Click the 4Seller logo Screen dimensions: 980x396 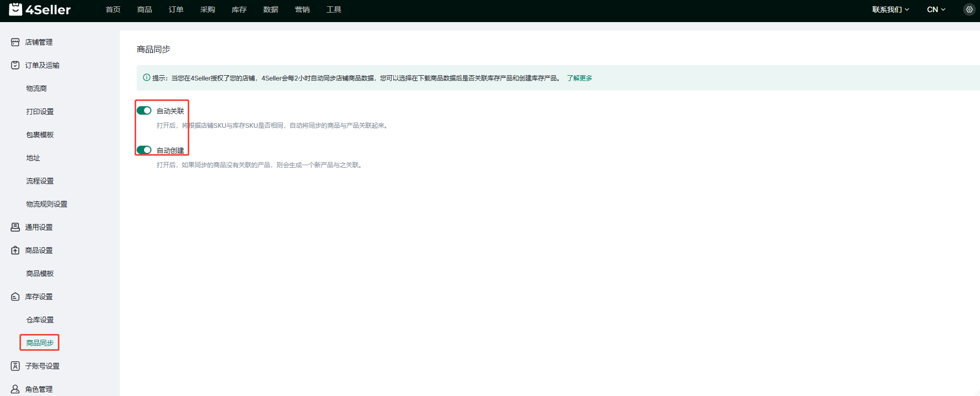[40, 9]
